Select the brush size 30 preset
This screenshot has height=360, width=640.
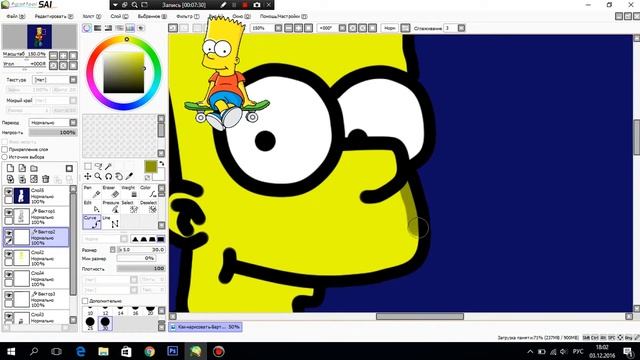(x=105, y=323)
